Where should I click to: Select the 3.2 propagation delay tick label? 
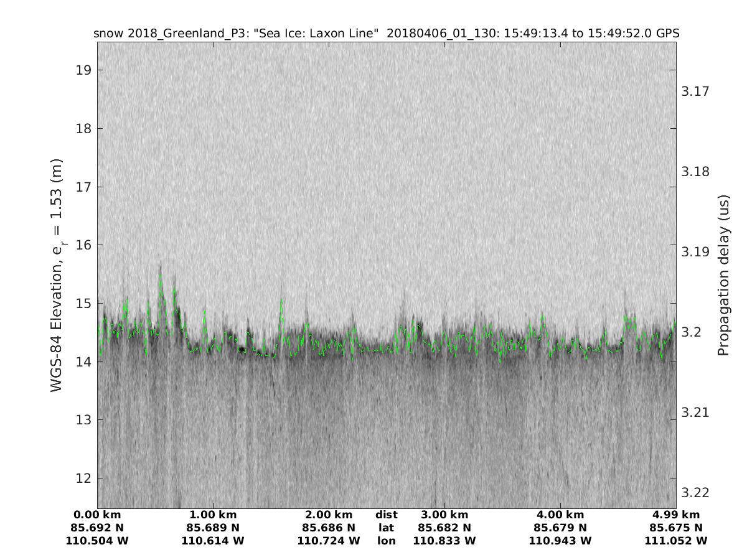[691, 332]
